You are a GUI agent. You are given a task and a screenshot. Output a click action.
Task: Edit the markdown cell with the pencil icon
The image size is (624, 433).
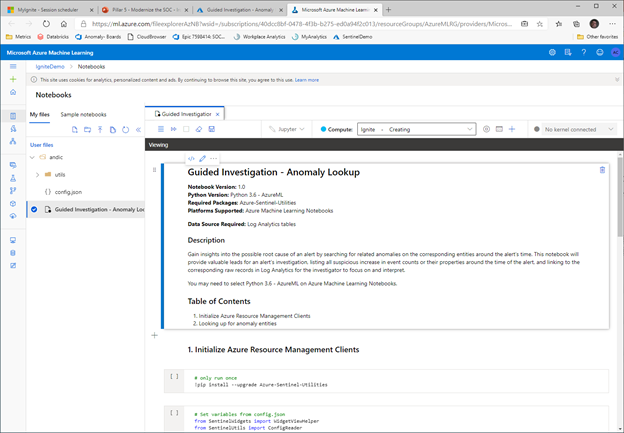coord(203,158)
